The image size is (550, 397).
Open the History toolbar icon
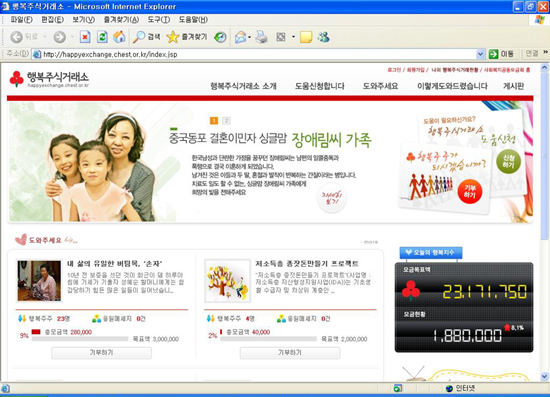[220, 37]
